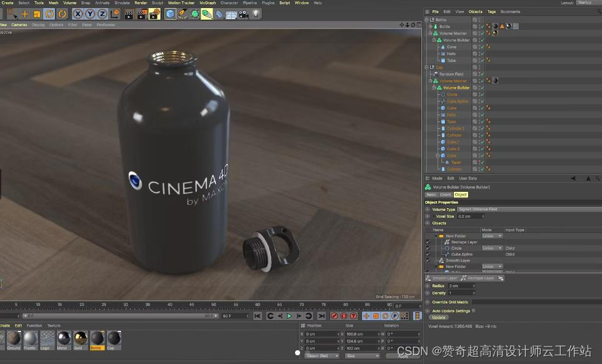The width and height of the screenshot is (602, 364).
Task: Select the Scale tool in the top toolbar
Action: click(x=37, y=14)
